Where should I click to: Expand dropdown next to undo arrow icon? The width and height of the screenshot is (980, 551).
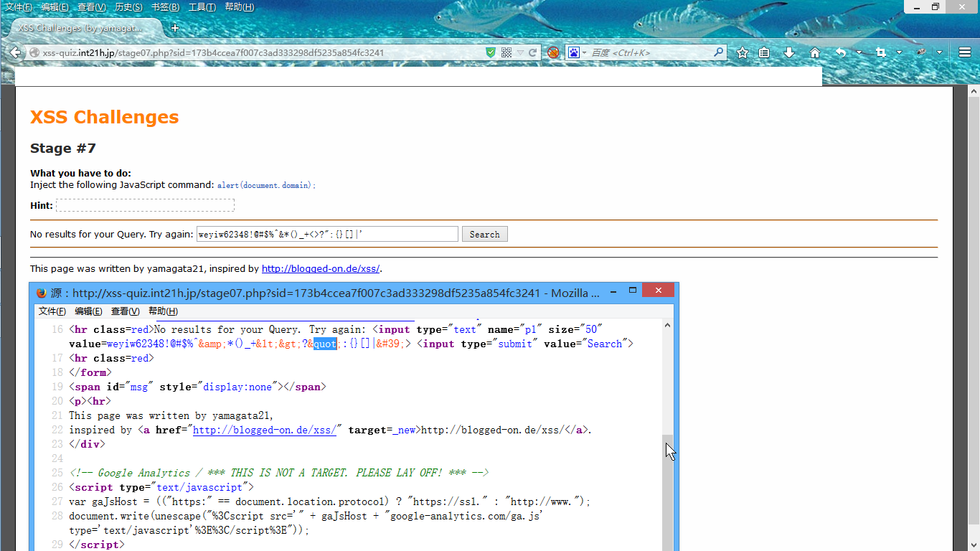[858, 52]
